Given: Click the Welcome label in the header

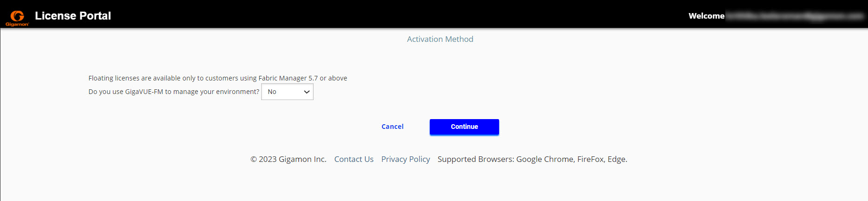Looking at the screenshot, I should click(x=706, y=16).
